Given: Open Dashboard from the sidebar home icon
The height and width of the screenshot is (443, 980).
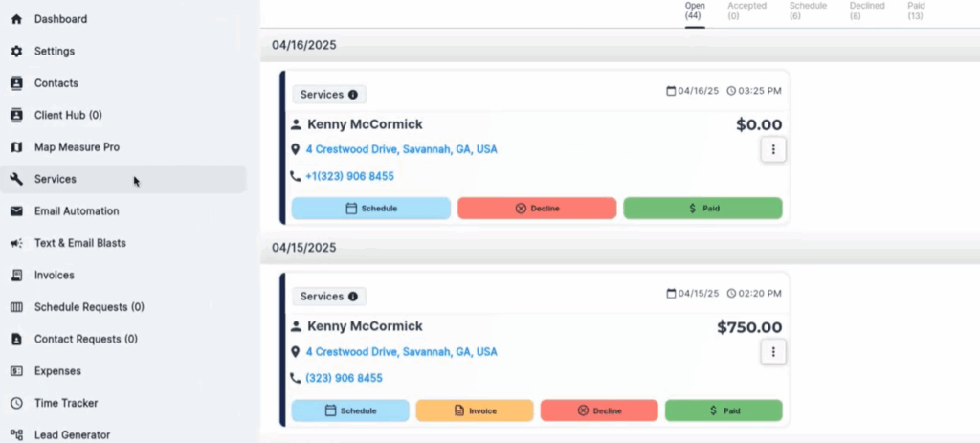Looking at the screenshot, I should pos(16,19).
